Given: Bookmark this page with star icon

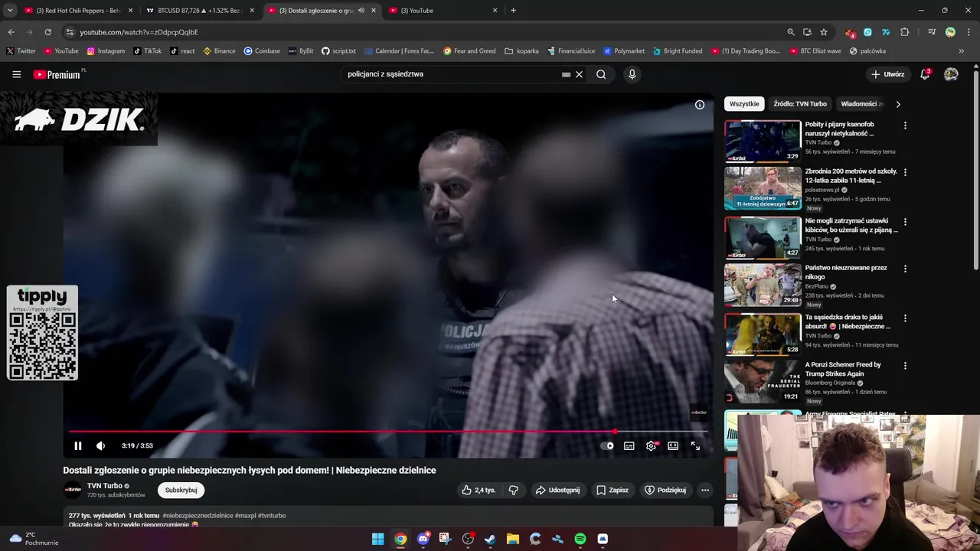Looking at the screenshot, I should click(x=824, y=32).
